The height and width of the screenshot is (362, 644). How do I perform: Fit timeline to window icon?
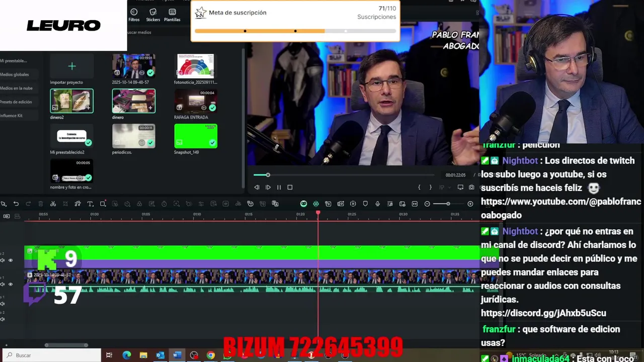[x=415, y=204]
